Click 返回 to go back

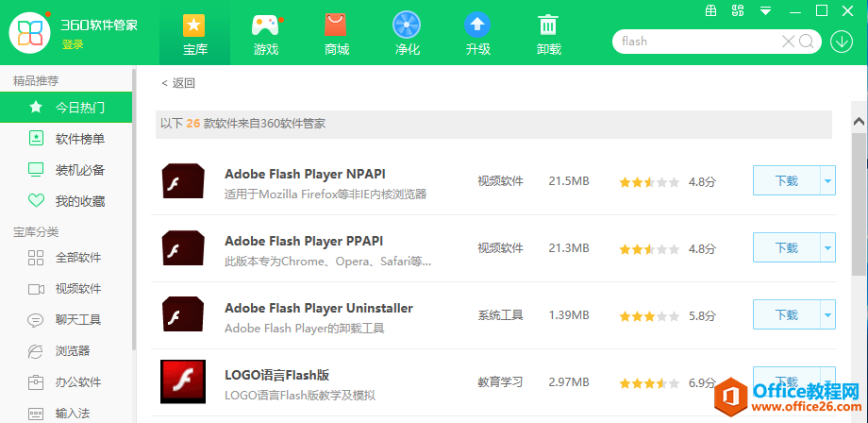178,83
